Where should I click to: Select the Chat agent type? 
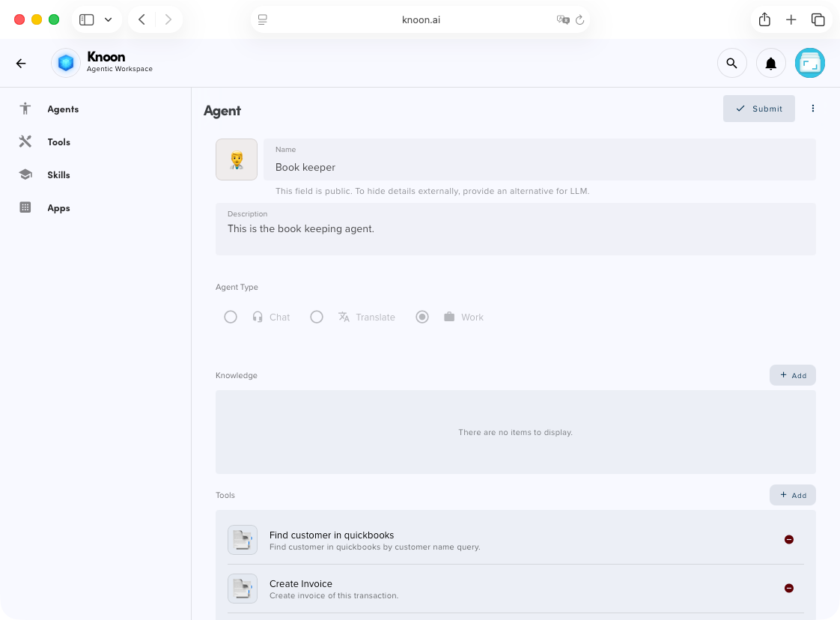231,317
